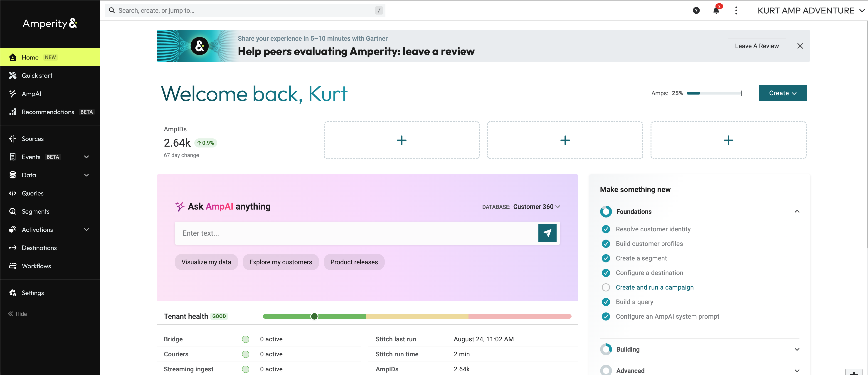Viewport: 868px width, 375px height.
Task: Open the Create dropdown button
Action: click(x=782, y=93)
